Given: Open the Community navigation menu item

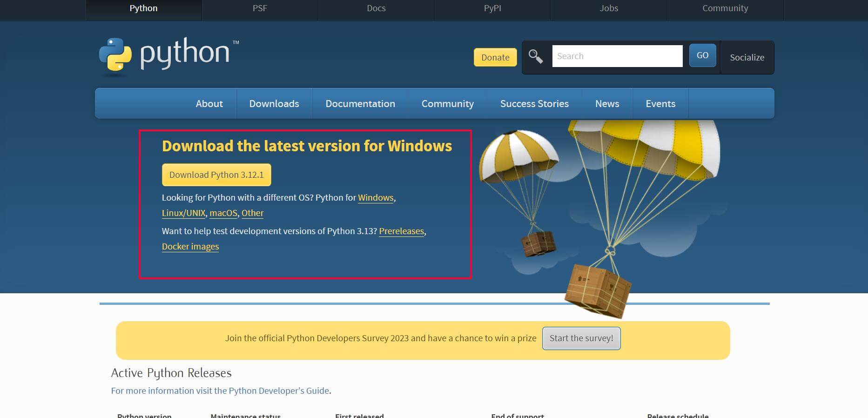Looking at the screenshot, I should 448,103.
